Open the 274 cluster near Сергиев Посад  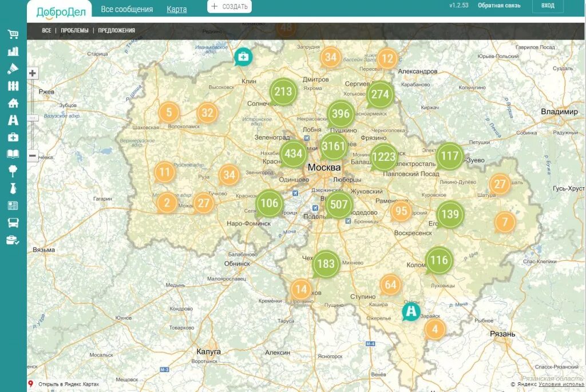381,94
